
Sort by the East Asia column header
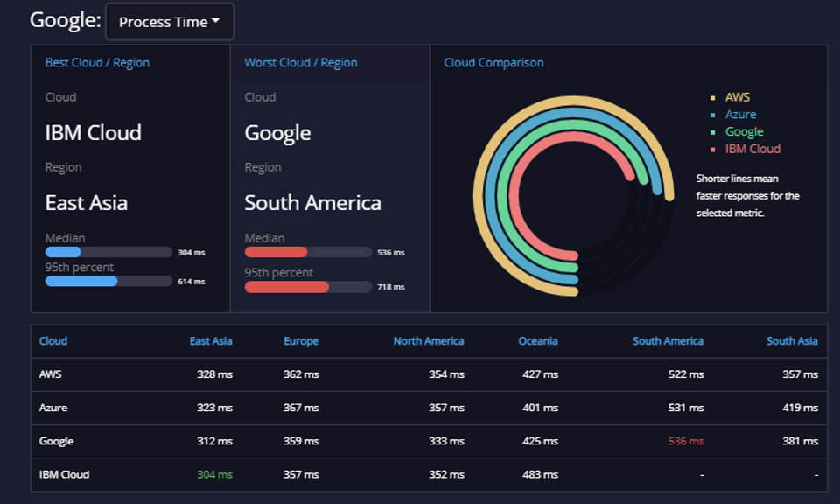click(x=211, y=341)
